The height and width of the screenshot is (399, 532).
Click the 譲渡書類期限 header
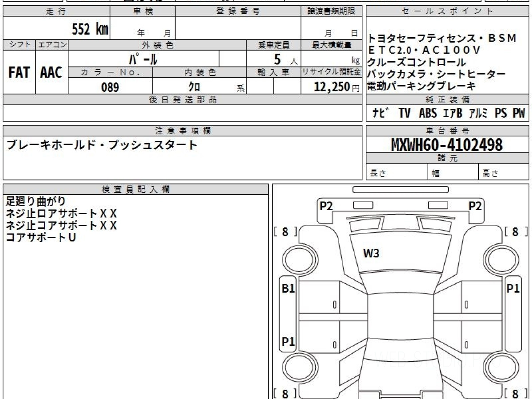pyautogui.click(x=331, y=12)
